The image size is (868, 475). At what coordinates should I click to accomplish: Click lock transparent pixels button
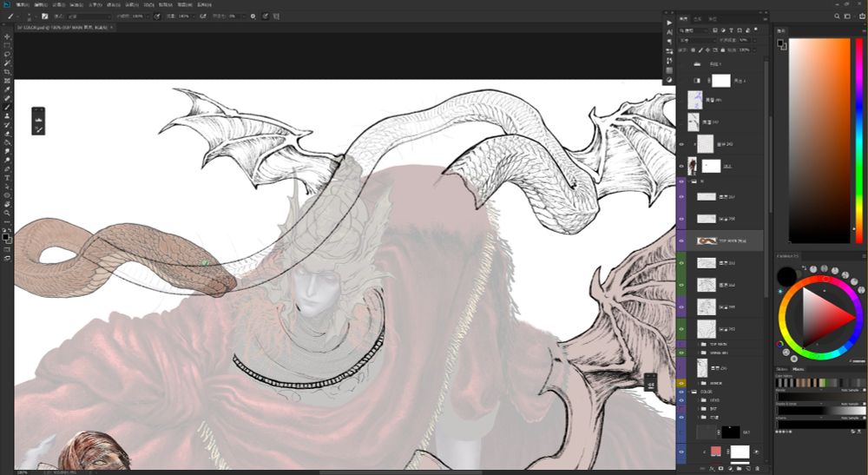[693, 50]
